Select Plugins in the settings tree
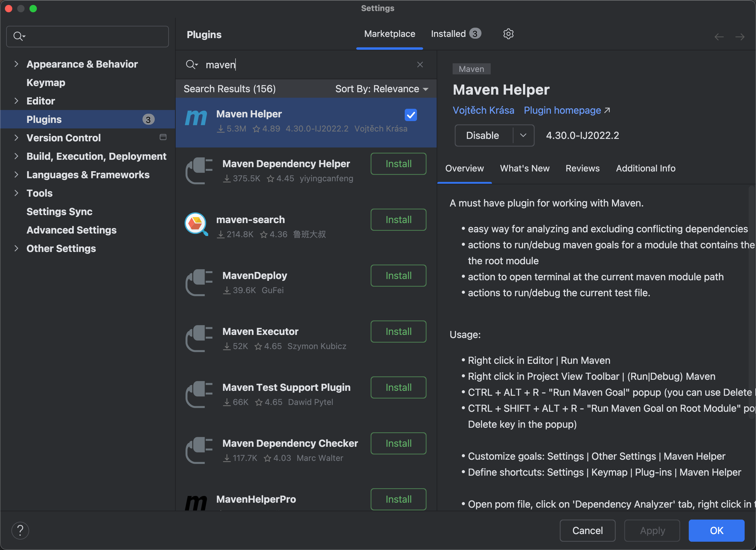Image resolution: width=756 pixels, height=550 pixels. tap(88, 120)
